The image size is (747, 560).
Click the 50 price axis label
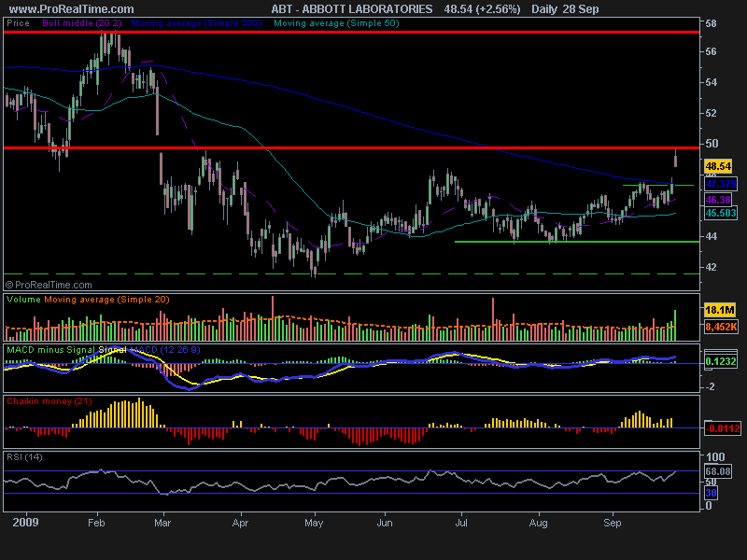(x=712, y=144)
